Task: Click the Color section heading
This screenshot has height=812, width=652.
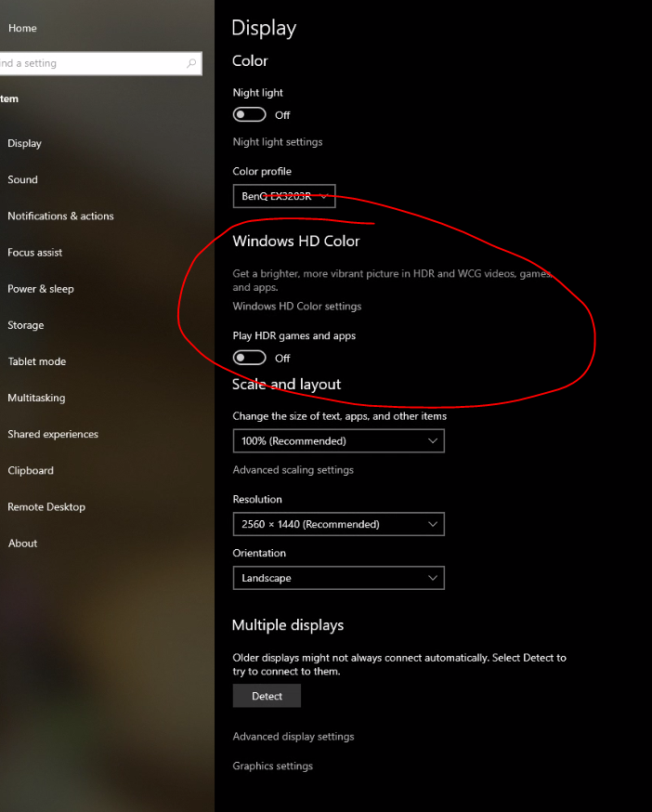Action: point(250,60)
